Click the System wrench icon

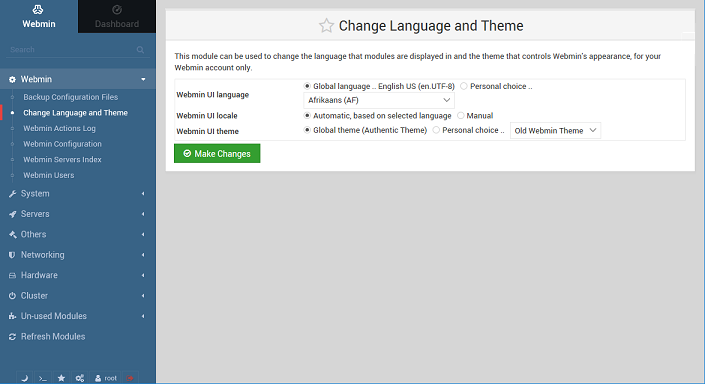point(12,194)
